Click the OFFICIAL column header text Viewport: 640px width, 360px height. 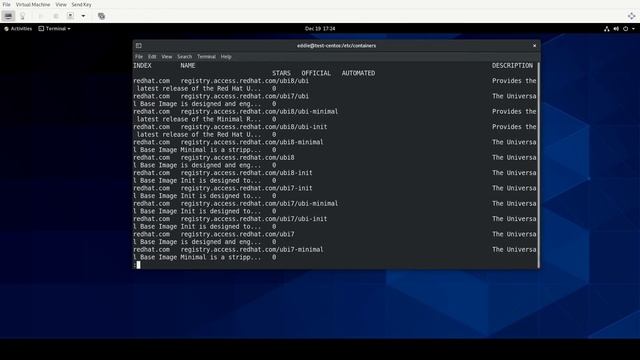(316, 73)
